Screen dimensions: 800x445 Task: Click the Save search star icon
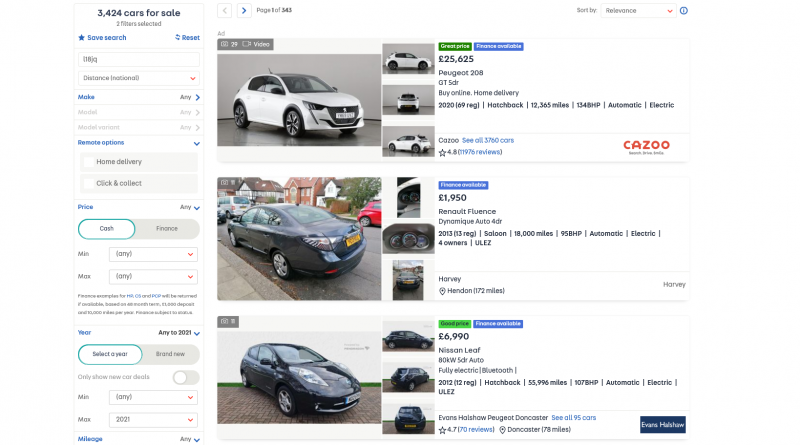[81, 38]
